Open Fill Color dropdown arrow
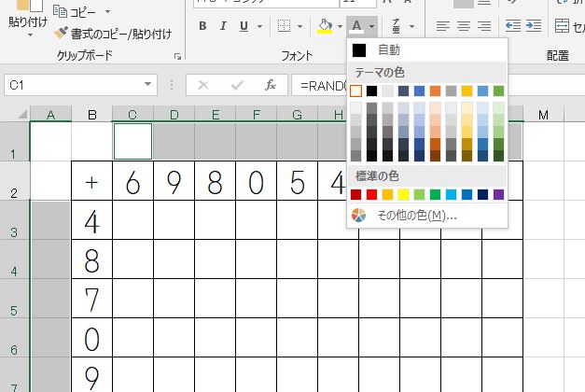 (340, 26)
